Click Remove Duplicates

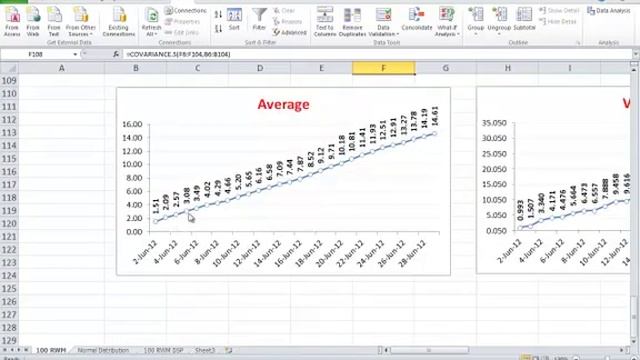tap(352, 22)
